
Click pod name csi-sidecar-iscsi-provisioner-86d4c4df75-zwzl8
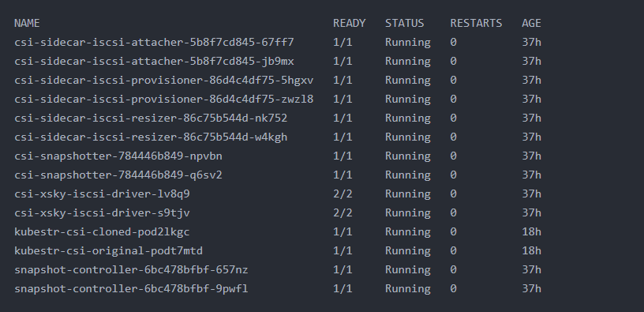(x=164, y=99)
